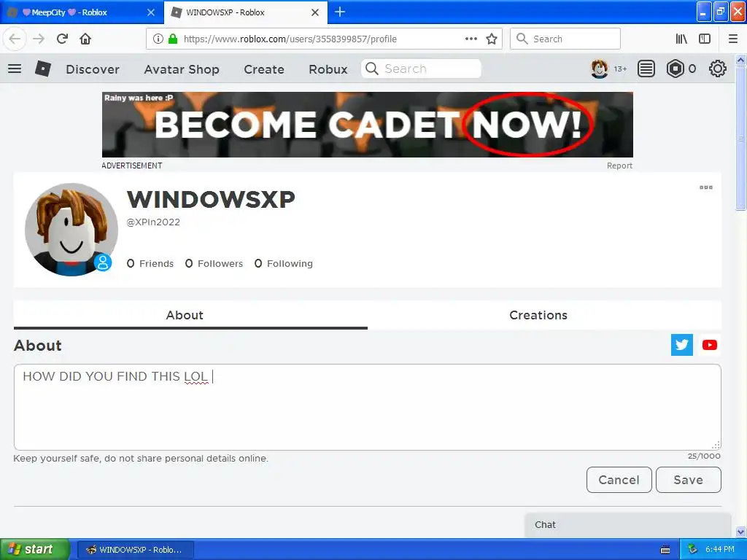Screen dimensions: 747x560
Task: Click the keyboard icon in system tray
Action: (665, 550)
